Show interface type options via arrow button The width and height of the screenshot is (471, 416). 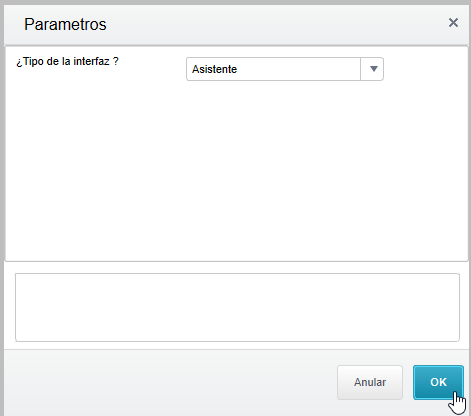click(x=372, y=69)
